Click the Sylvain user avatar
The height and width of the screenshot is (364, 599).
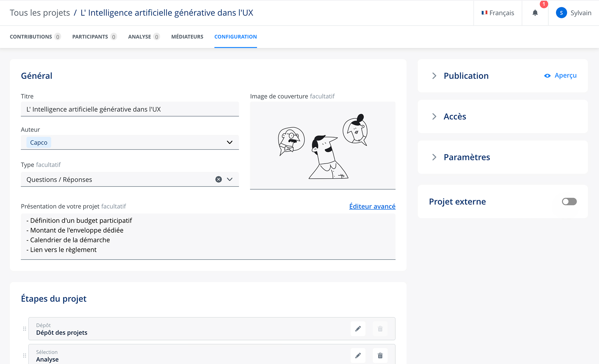(561, 13)
